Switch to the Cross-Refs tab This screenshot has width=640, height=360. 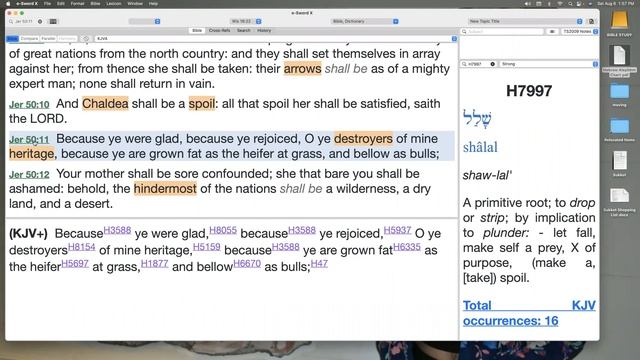(220, 31)
